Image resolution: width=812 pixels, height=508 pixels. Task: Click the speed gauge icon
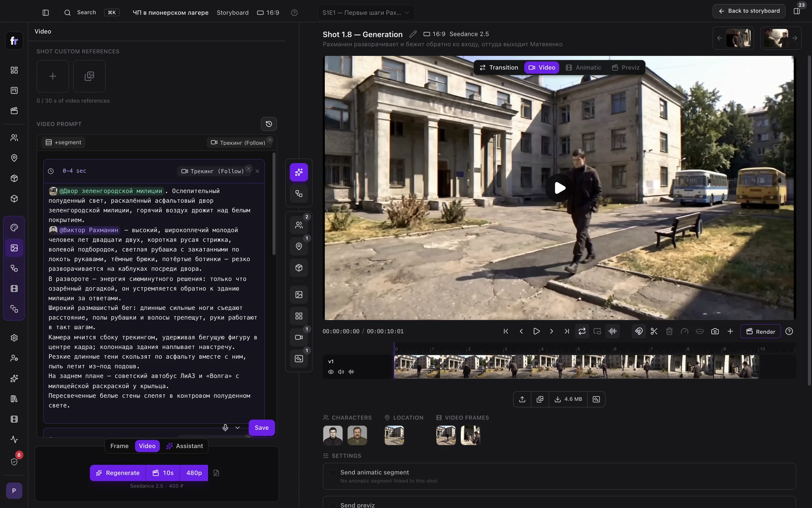pyautogui.click(x=684, y=331)
